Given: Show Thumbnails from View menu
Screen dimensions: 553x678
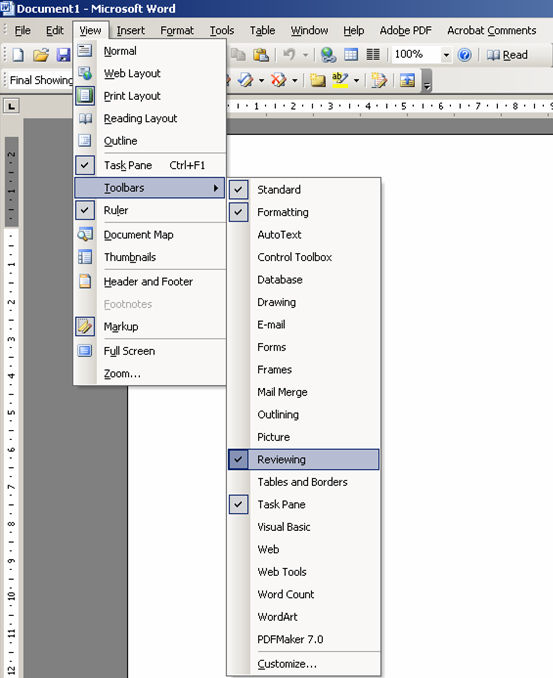Looking at the screenshot, I should click(150, 257).
